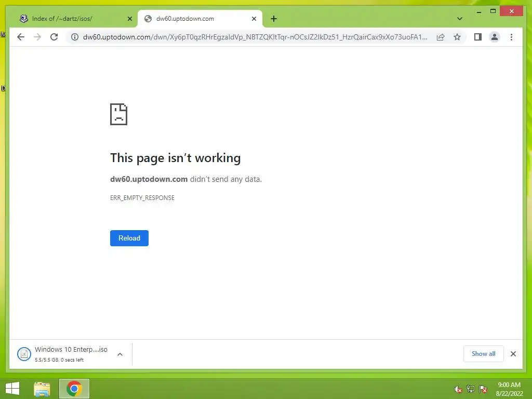Click the ERR_EMPTY_RESPONSE error code text
Image resolution: width=532 pixels, height=399 pixels.
[x=142, y=198]
